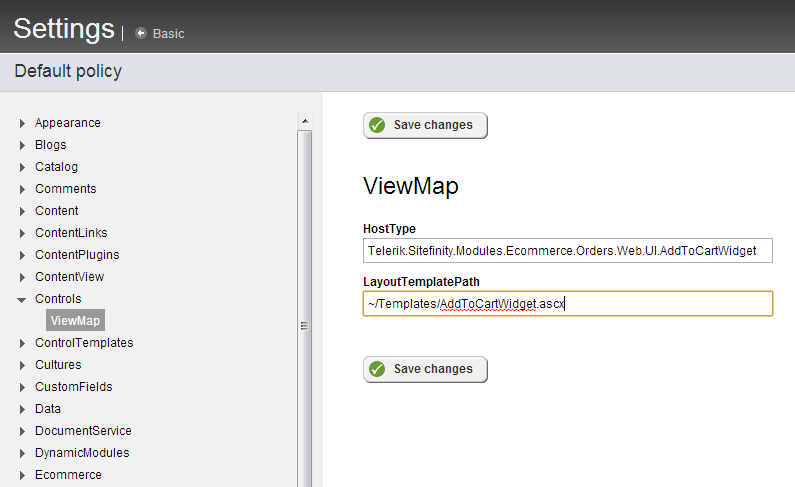The height and width of the screenshot is (487, 795).
Task: Click the green checkmark on bottom Save changes
Action: pyautogui.click(x=377, y=369)
